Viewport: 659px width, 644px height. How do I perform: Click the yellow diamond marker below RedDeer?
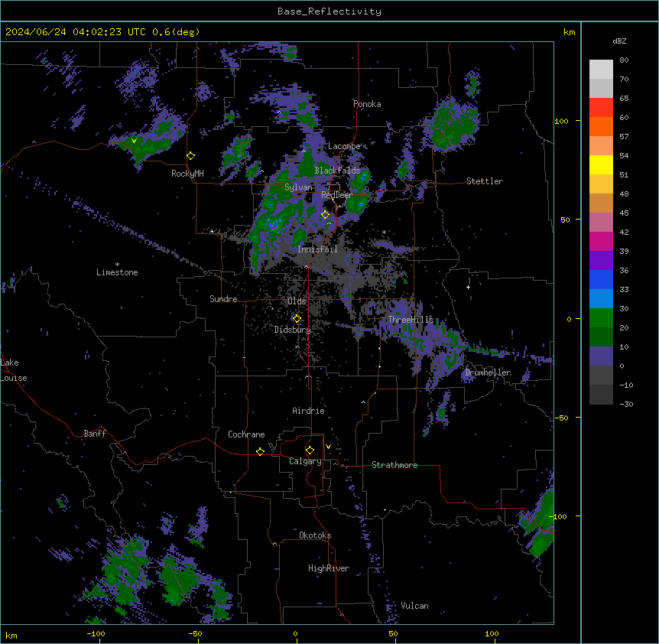[x=326, y=215]
